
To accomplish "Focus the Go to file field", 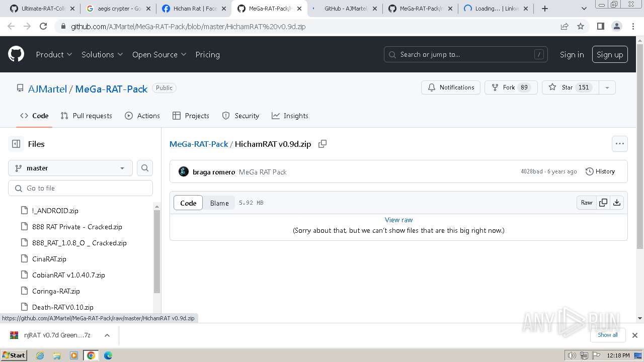I will pyautogui.click(x=80, y=188).
